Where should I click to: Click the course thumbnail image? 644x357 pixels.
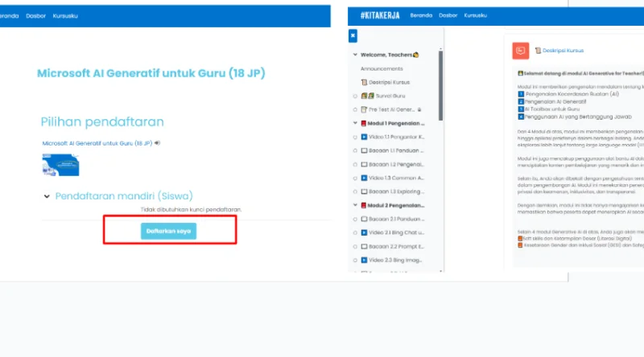[61, 165]
